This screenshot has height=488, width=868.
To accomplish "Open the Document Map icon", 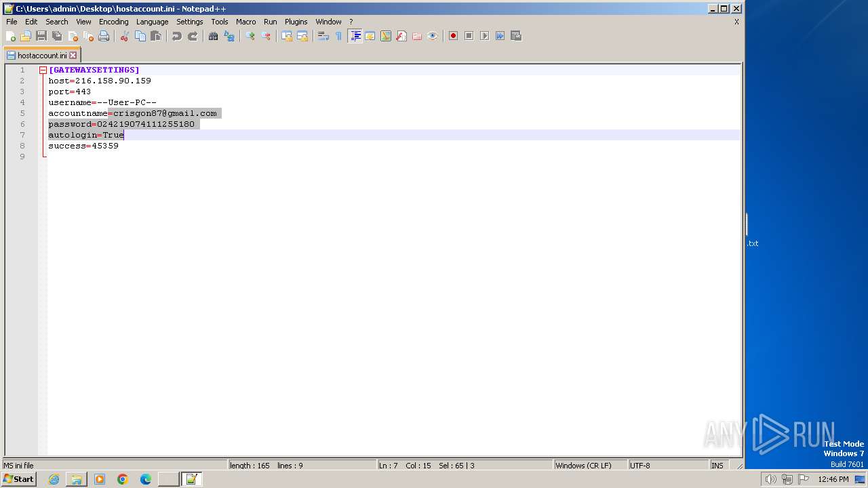I will (x=386, y=36).
